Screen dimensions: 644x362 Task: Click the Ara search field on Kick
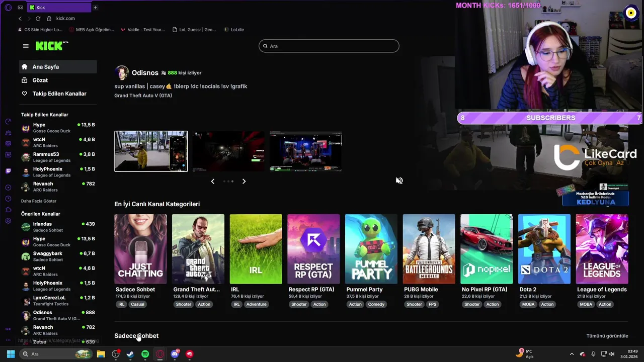point(329,46)
